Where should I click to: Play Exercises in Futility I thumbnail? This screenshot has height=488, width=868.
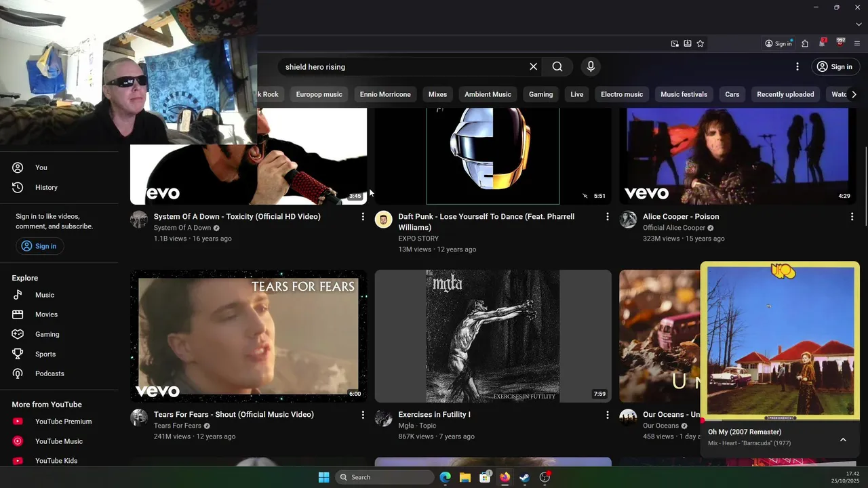point(493,336)
